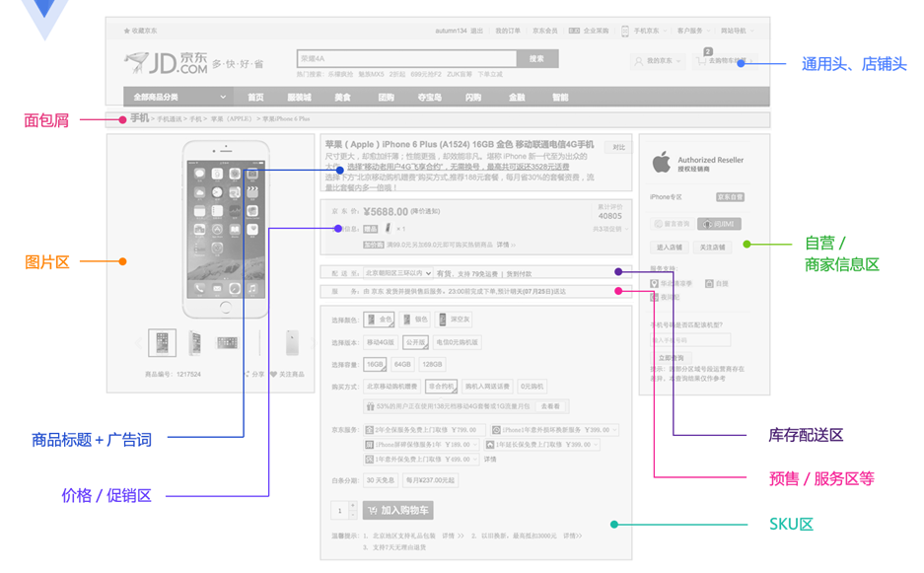Click the 自提 self-pickup service icon
The width and height of the screenshot is (924, 573).
(709, 284)
